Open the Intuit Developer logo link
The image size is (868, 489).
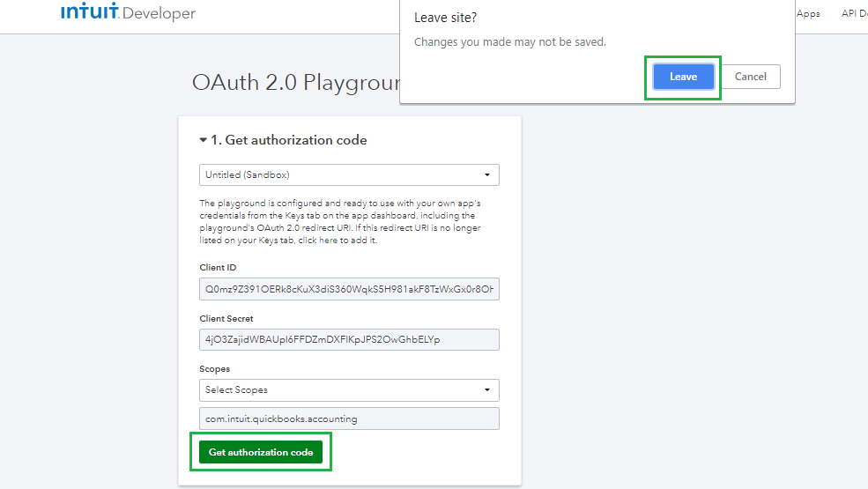(128, 11)
